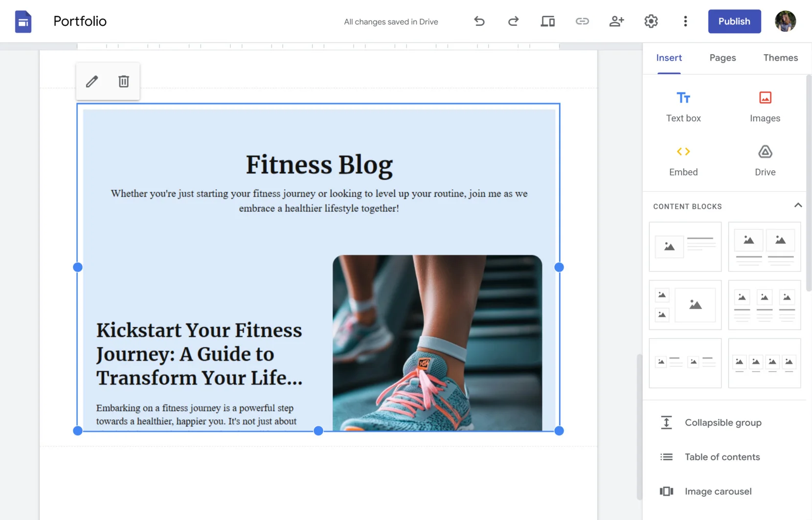Publish the Portfolio site
The width and height of the screenshot is (812, 520).
[734, 21]
